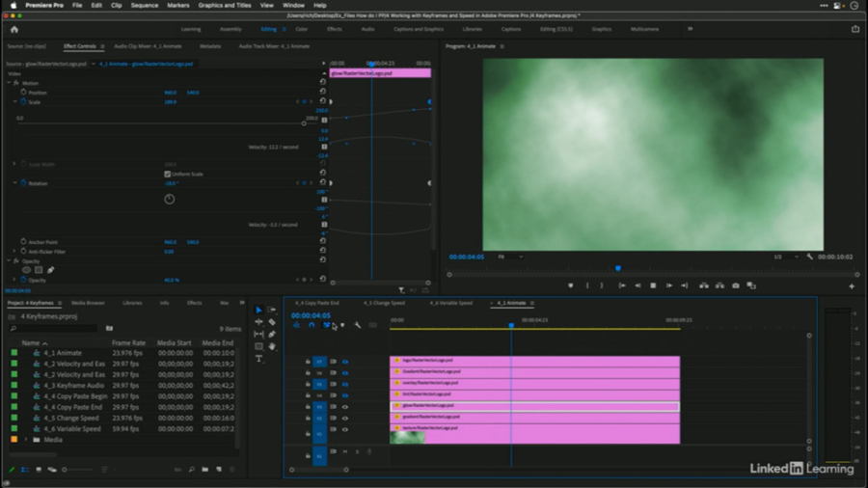Select the Track Select Forward tool

[x=272, y=310]
